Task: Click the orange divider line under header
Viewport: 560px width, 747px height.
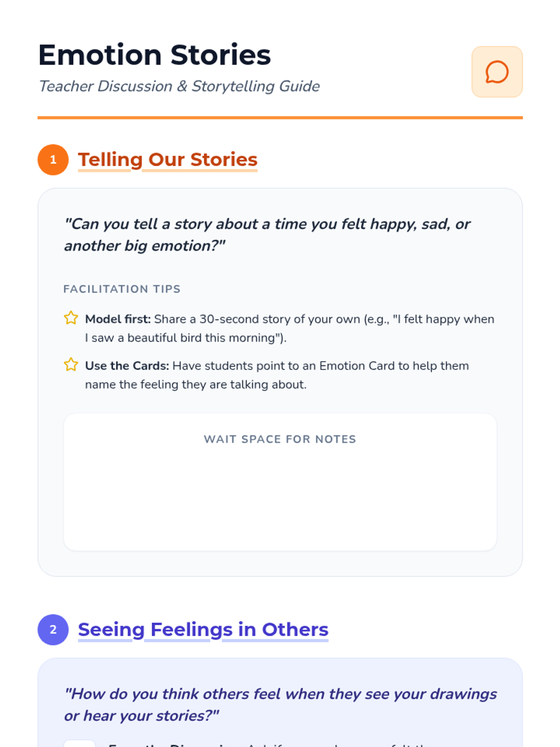Action: point(280,118)
